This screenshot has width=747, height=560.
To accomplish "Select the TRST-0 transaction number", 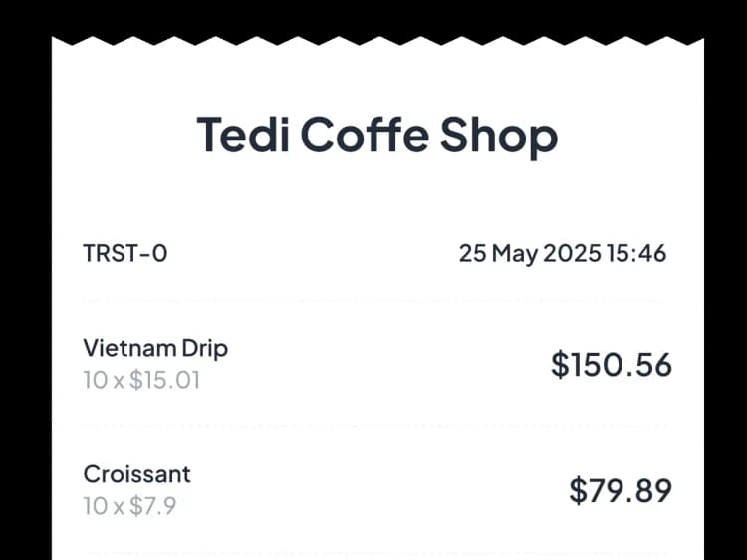I will [125, 253].
